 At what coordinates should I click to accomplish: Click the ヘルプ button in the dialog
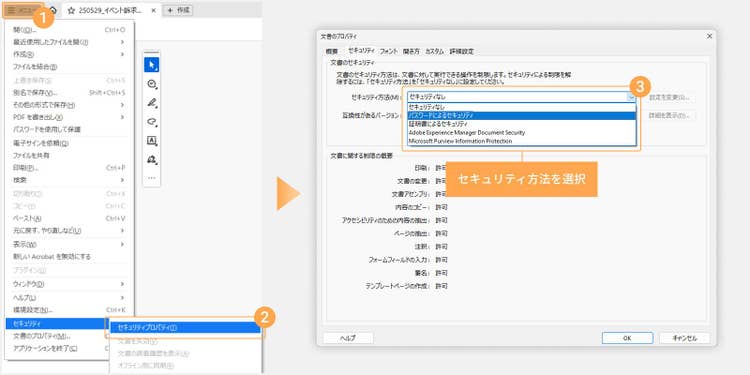pos(348,338)
